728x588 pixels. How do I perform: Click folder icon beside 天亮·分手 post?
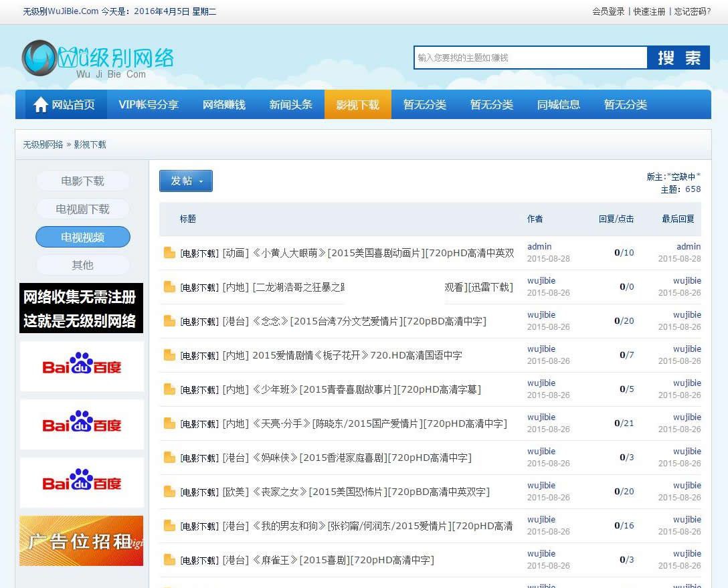coord(169,423)
